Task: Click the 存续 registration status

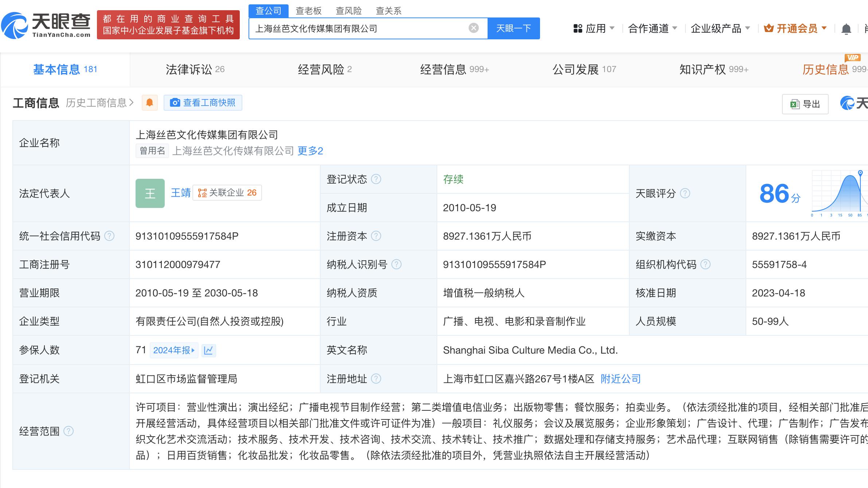Action: coord(453,179)
